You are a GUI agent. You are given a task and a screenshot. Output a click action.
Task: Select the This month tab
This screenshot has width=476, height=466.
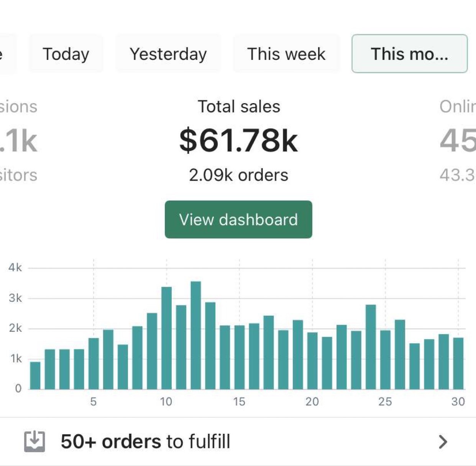[x=409, y=54]
